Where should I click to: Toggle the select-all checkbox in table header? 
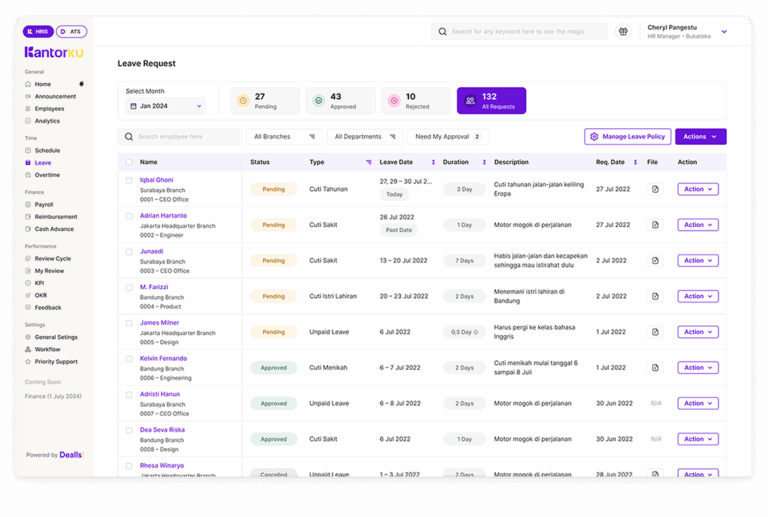(x=128, y=162)
